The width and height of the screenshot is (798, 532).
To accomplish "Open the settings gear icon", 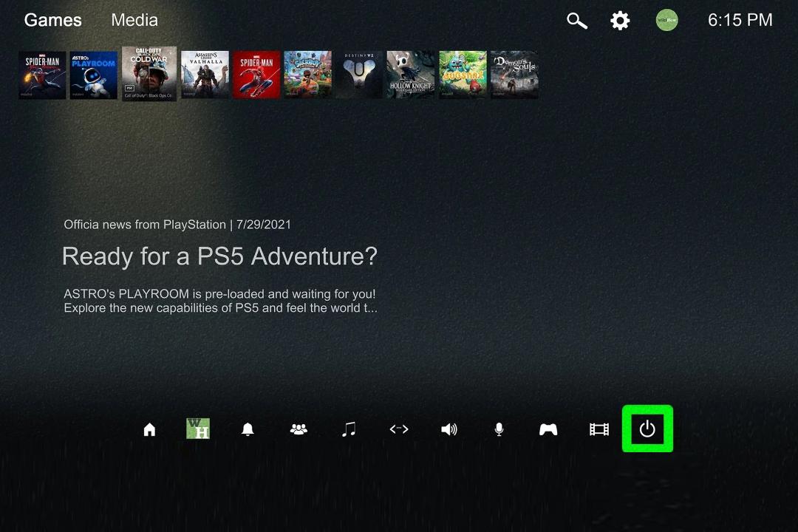I will pos(620,21).
